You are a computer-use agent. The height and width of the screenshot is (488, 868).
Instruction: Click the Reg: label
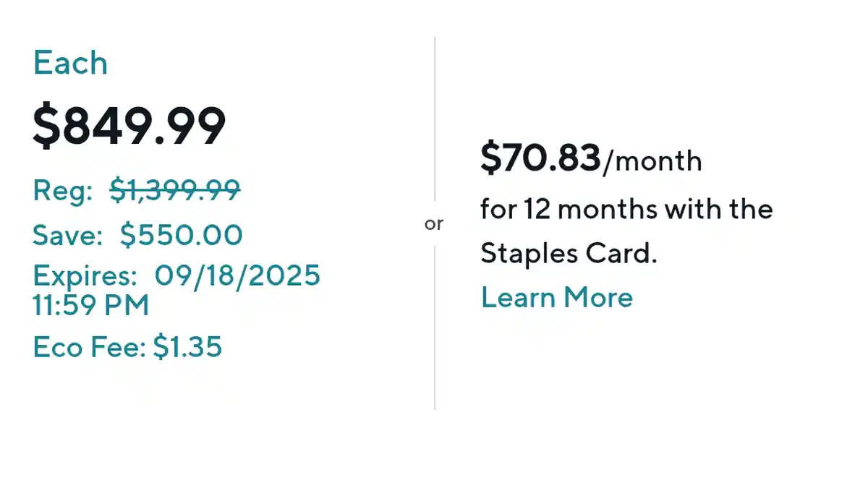pos(63,191)
